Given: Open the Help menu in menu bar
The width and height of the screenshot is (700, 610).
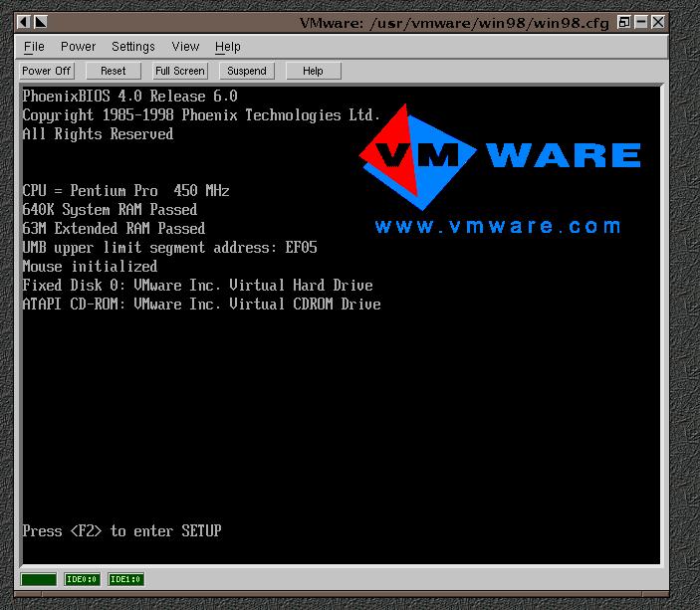Looking at the screenshot, I should click(228, 47).
